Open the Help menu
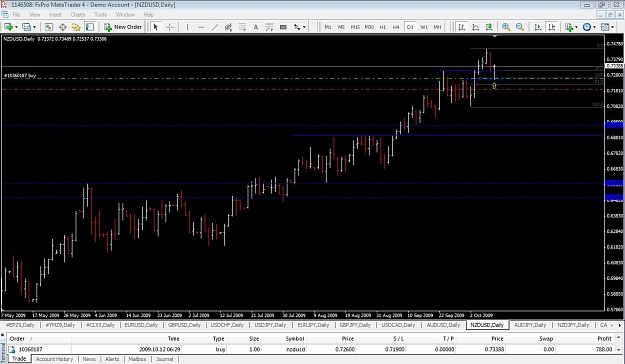 (149, 14)
